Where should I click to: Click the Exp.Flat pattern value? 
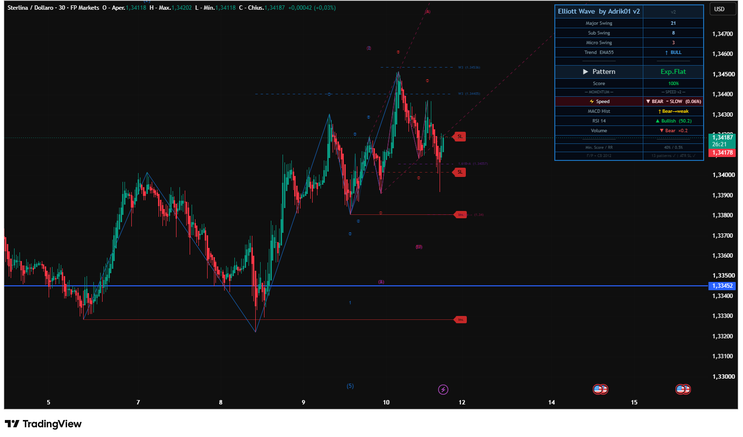[673, 72]
